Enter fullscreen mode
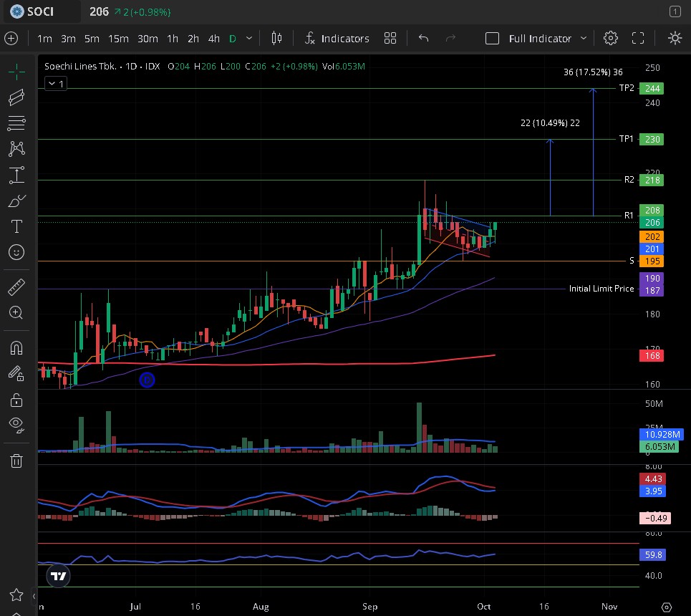Image resolution: width=691 pixels, height=616 pixels. (x=638, y=39)
